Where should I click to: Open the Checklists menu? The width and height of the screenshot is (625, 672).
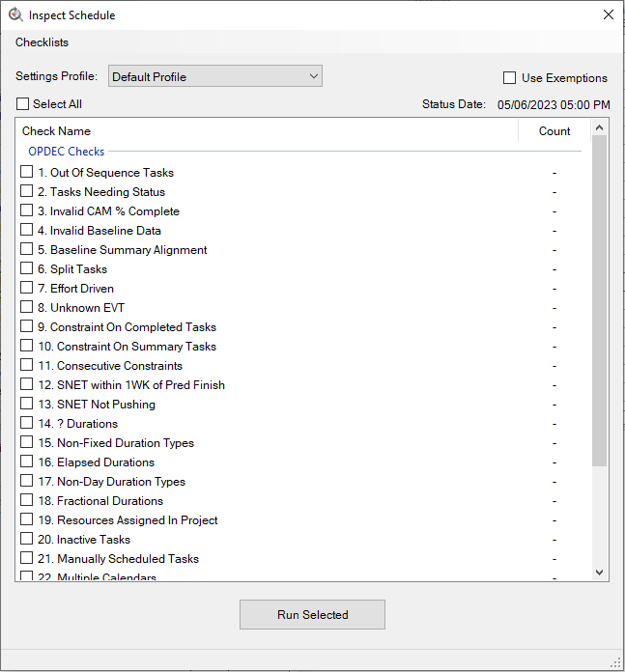tap(42, 42)
